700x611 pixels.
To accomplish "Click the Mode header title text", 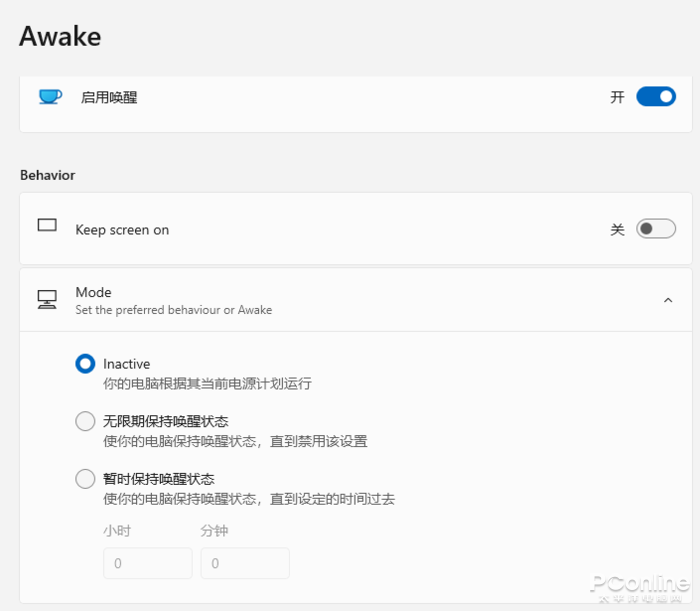I will coord(94,292).
